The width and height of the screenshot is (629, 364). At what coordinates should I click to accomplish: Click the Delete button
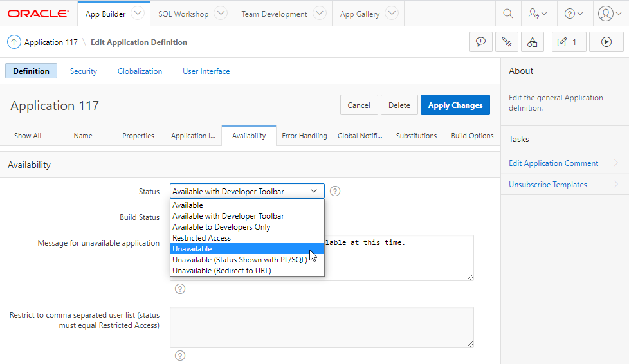(399, 105)
